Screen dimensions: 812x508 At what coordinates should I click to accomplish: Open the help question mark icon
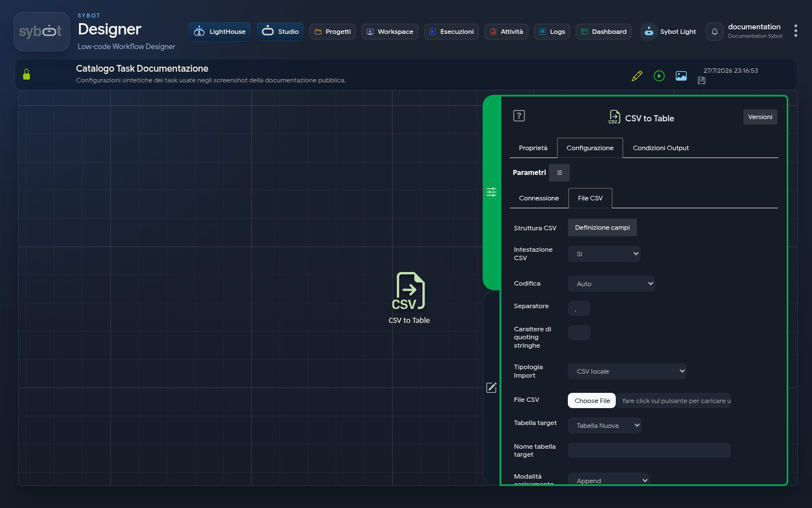[519, 116]
